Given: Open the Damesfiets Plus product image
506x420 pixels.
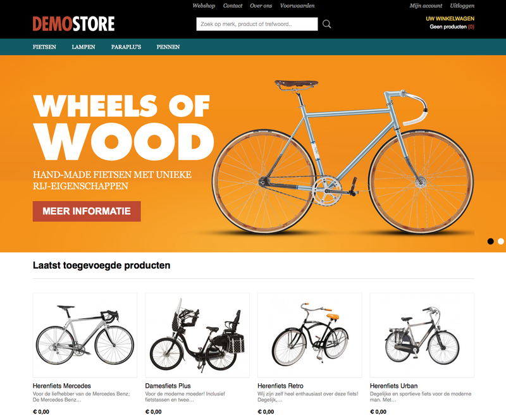Looking at the screenshot, I should [197, 335].
